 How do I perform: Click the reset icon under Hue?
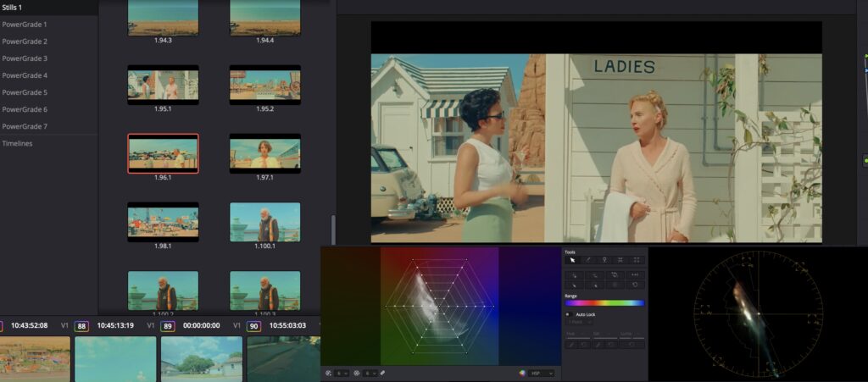(x=584, y=345)
